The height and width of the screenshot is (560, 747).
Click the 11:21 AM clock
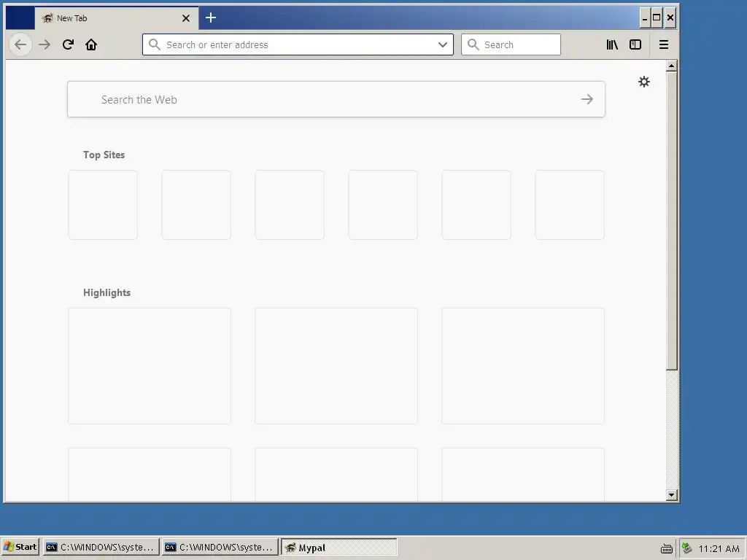[719, 548]
